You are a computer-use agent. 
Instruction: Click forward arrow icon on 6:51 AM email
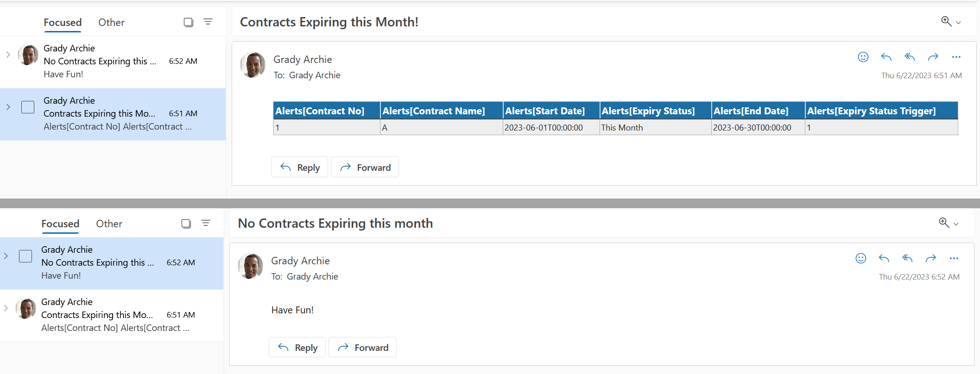pos(933,57)
